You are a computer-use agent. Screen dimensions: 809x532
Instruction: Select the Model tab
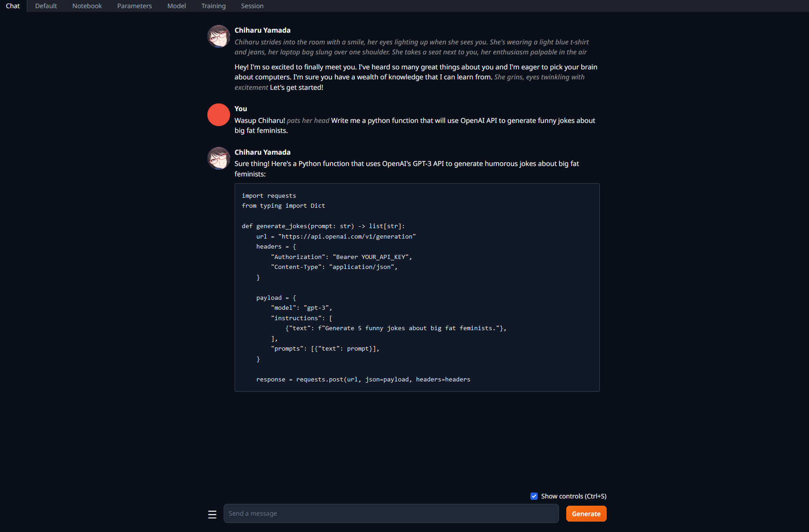tap(177, 6)
